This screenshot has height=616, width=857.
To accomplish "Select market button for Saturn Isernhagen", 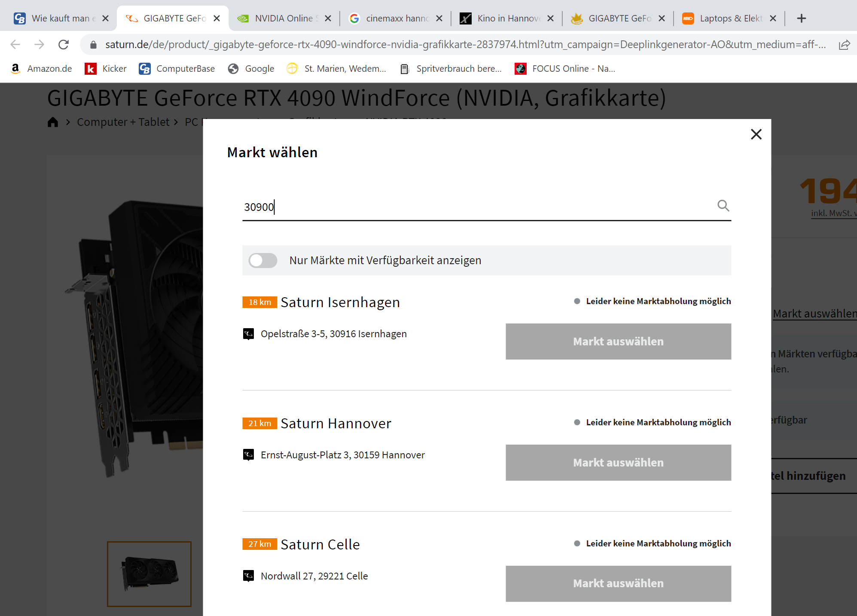I will coord(618,342).
